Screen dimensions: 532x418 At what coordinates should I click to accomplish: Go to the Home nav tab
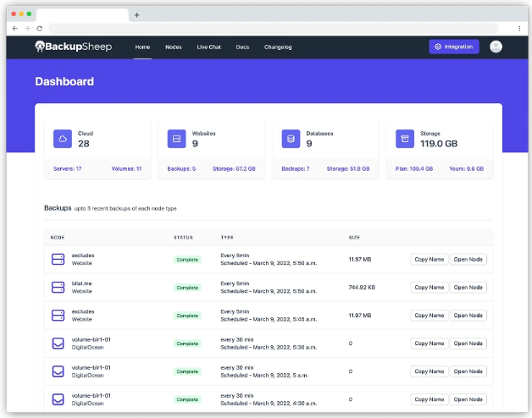[x=142, y=47]
